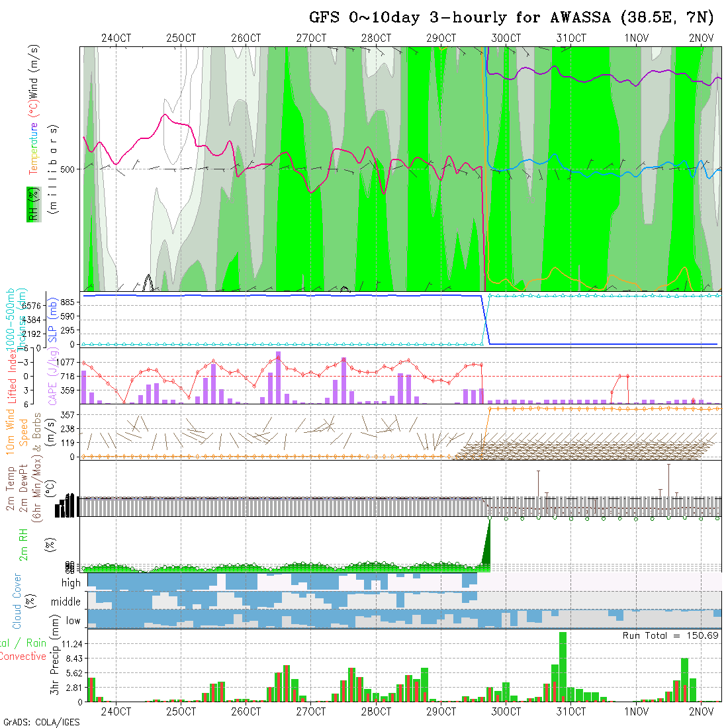Select the 'middle' cloud cover row label
This screenshot has height=728, width=728.
pyautogui.click(x=66, y=602)
